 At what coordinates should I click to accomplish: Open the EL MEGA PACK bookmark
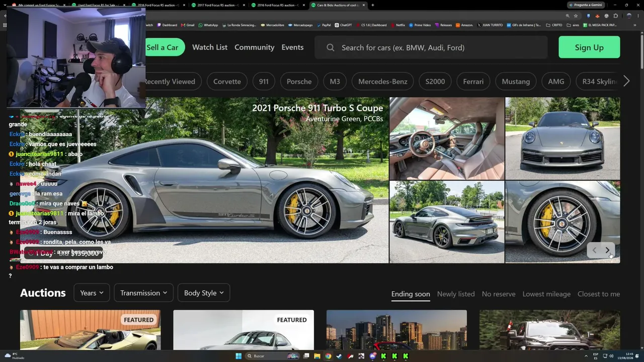600,25
